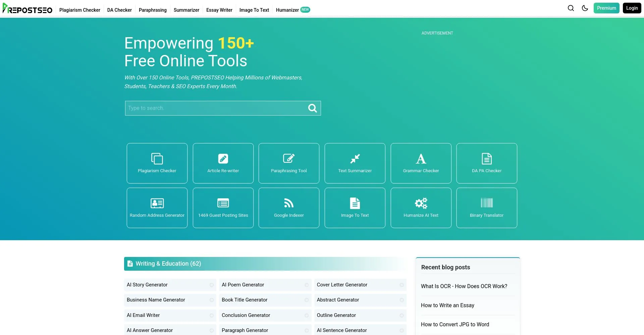
Task: Open the Google Indexer RSS icon tile
Action: click(289, 203)
